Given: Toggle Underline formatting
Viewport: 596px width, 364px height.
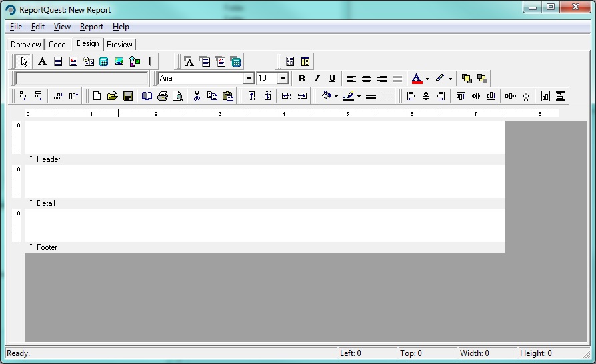Looking at the screenshot, I should click(x=332, y=78).
